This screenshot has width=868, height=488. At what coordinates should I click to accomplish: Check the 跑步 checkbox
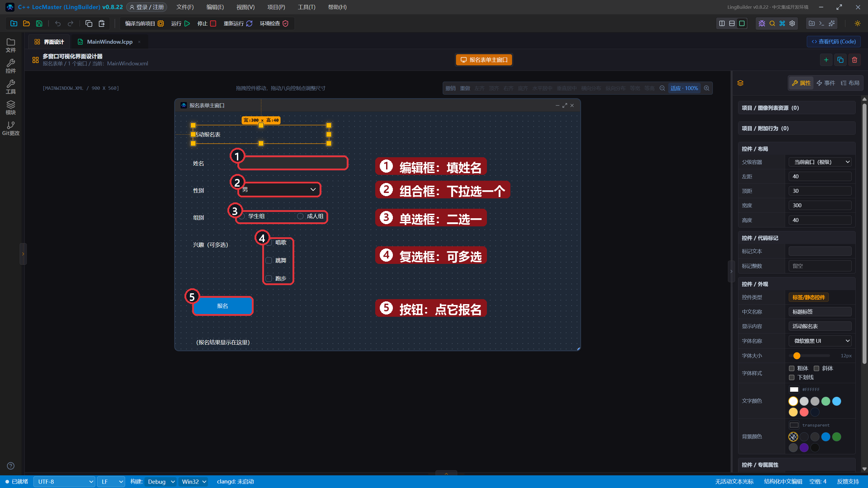point(269,278)
